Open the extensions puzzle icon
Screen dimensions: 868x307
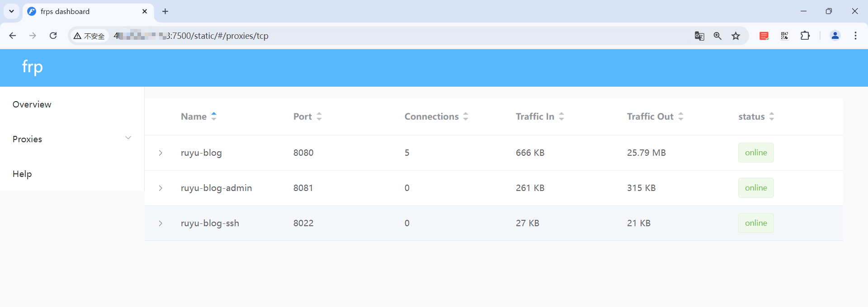pos(805,36)
